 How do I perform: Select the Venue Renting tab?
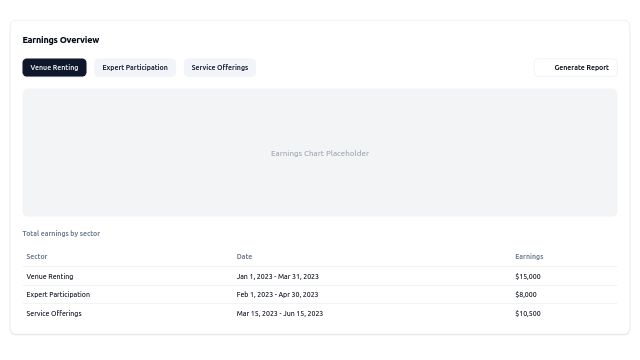pyautogui.click(x=54, y=67)
